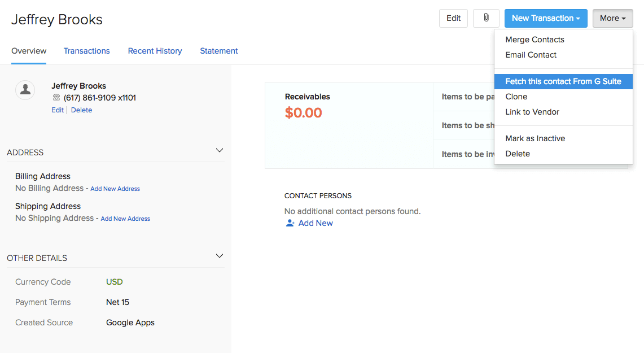Screen dimensions: 644x353
Task: Click the add-person icon beside Add New
Action: click(290, 223)
